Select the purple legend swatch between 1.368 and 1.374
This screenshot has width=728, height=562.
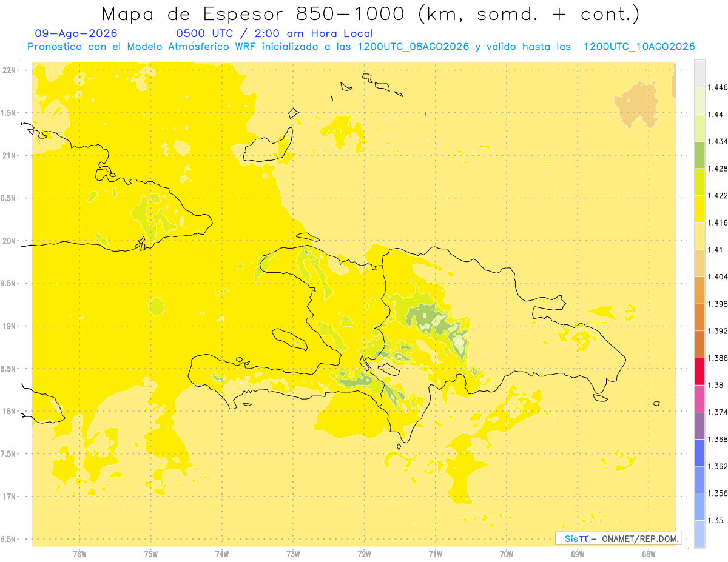(699, 425)
